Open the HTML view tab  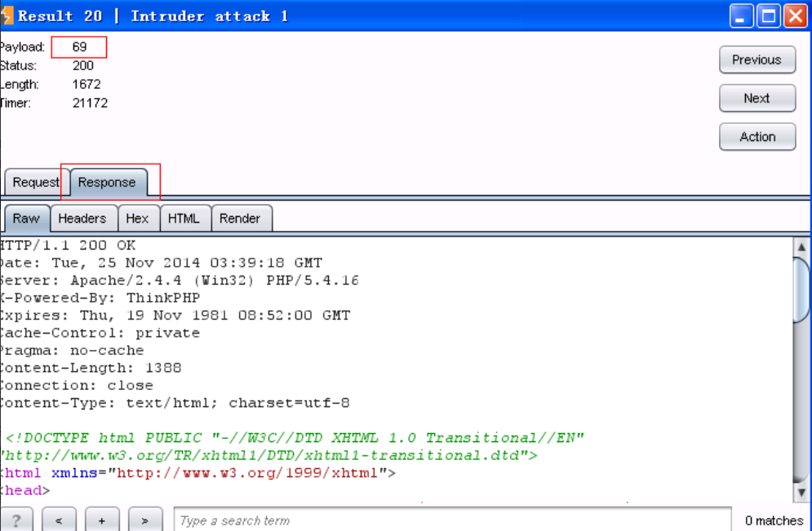click(x=184, y=219)
